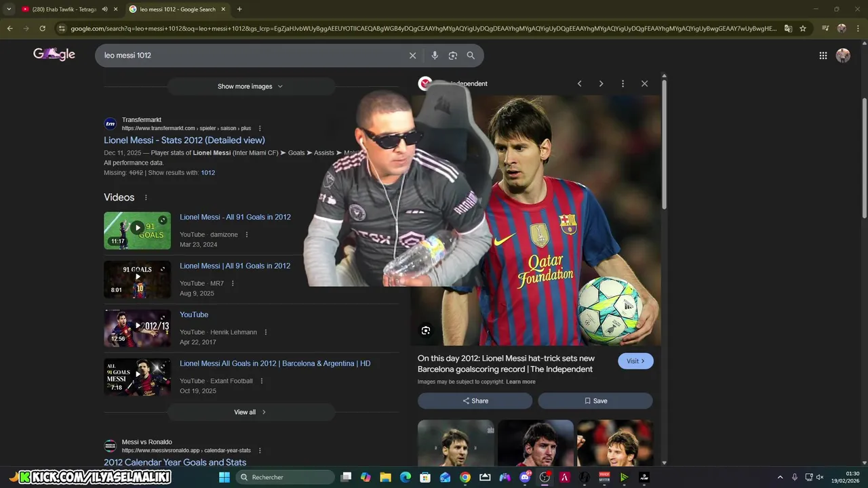Click the address bar URL
Screen dimensions: 868x488
click(x=424, y=28)
